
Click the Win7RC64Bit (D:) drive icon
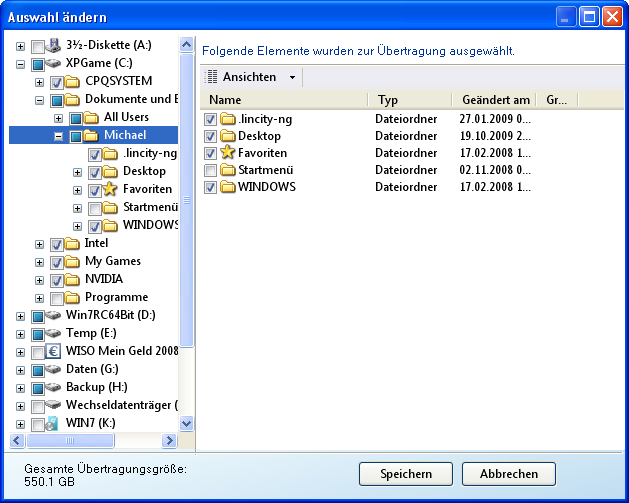53,315
